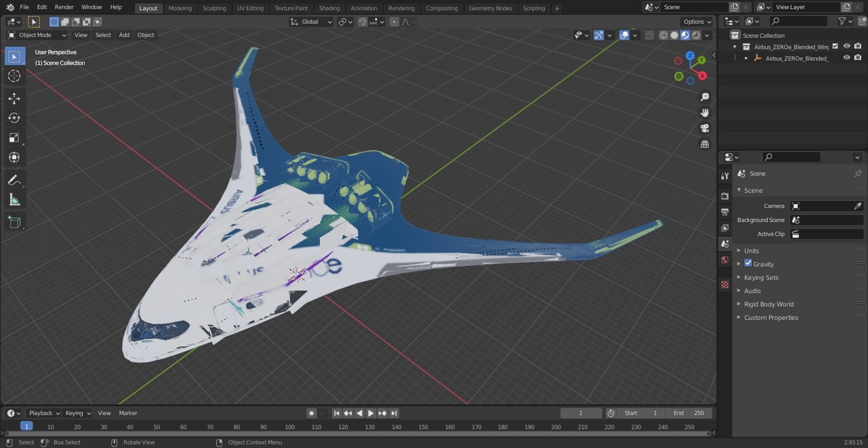
Task: Open the Scene properties tab
Action: [725, 244]
